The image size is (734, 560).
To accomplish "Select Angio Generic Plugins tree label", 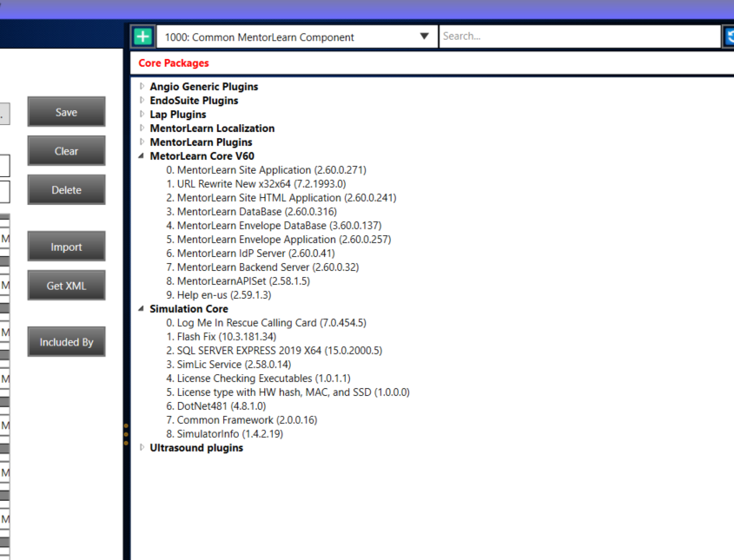I will (x=203, y=87).
